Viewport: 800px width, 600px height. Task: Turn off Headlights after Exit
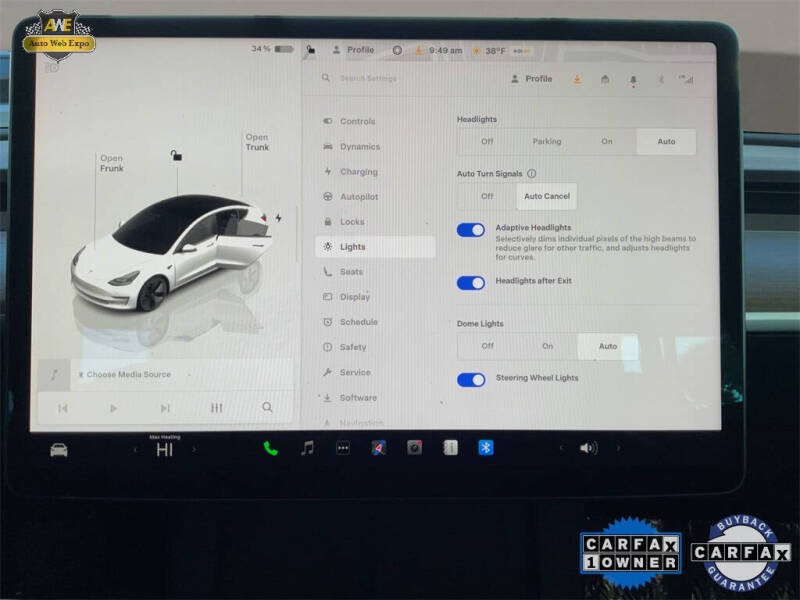click(469, 282)
